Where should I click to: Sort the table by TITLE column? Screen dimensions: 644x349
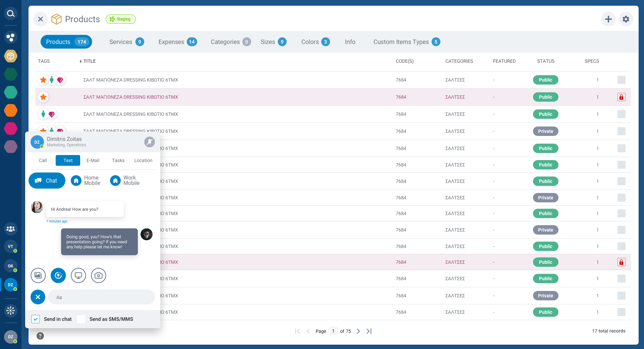(x=89, y=61)
